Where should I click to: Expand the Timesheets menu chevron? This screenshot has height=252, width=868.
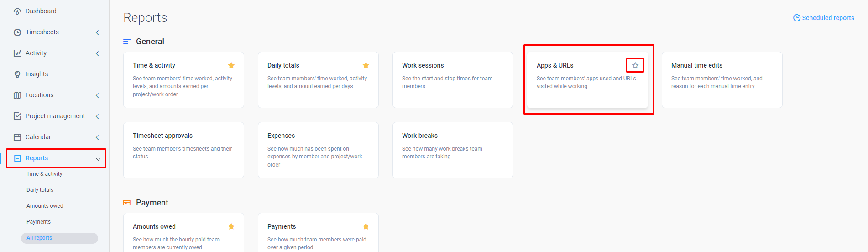coord(97,32)
